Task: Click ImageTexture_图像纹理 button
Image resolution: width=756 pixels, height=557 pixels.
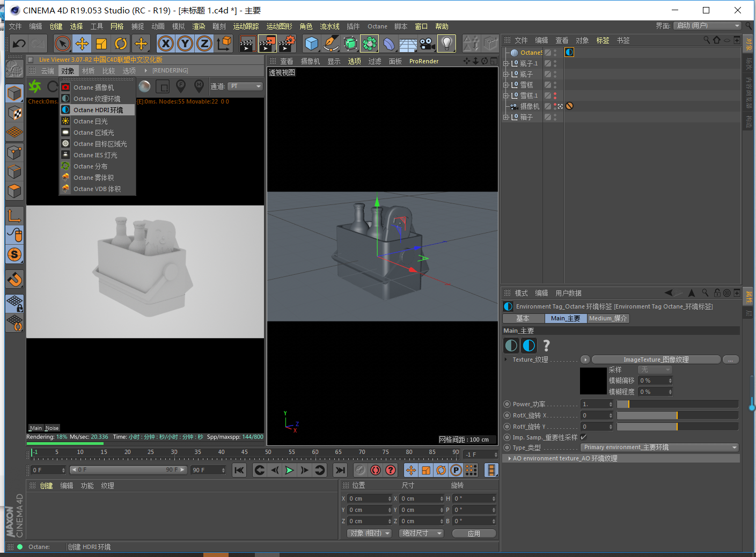Action: point(656,360)
